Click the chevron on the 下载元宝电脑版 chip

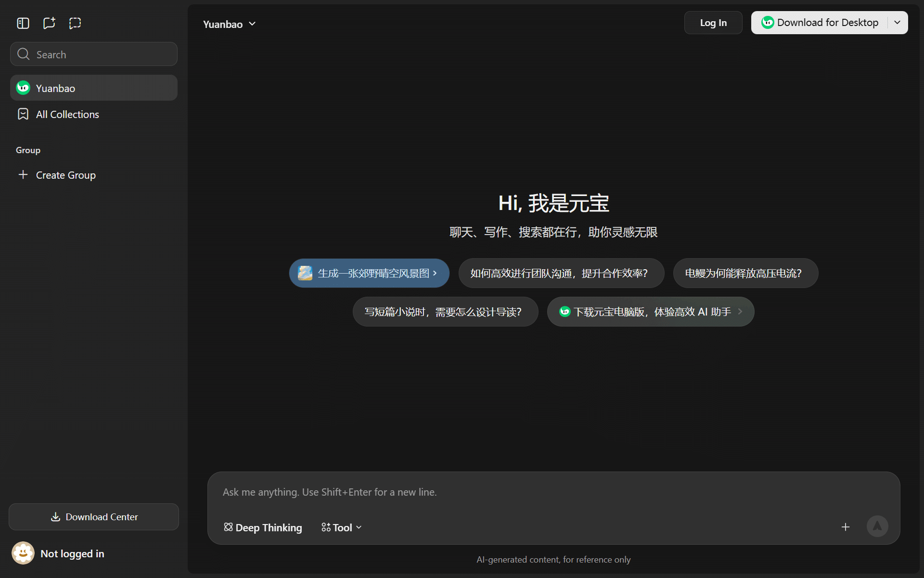pos(740,312)
